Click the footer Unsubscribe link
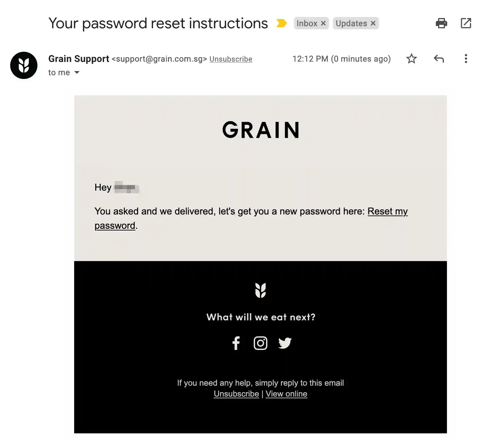Image resolution: width=483 pixels, height=448 pixels. 236,394
